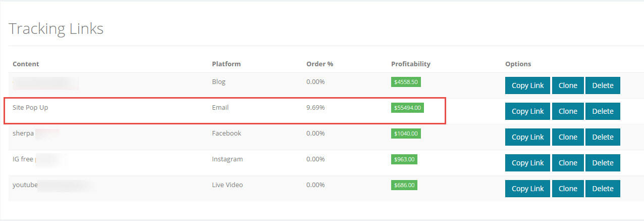This screenshot has height=221, width=644.
Task: Copy Link for the Instagram row
Action: [x=527, y=163]
